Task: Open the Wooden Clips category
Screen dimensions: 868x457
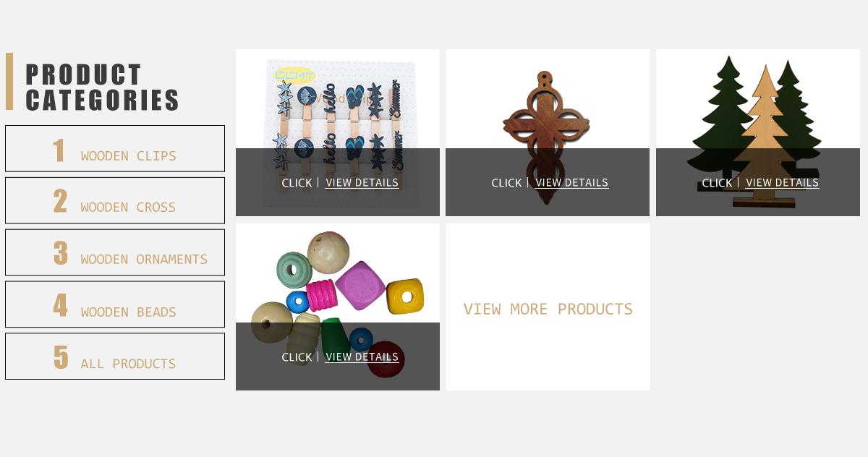Action: point(115,148)
